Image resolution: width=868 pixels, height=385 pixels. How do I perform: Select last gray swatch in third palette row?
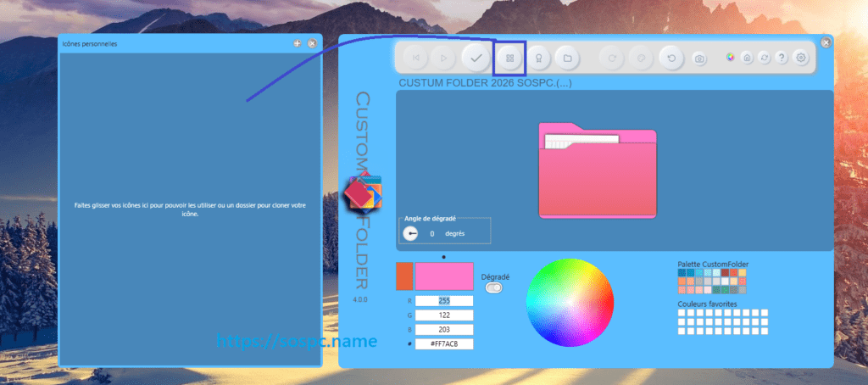point(743,290)
